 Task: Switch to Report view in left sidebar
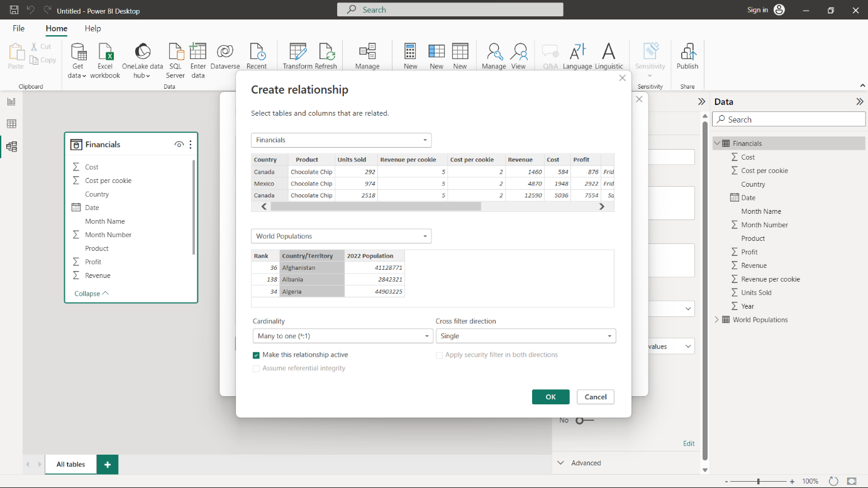tap(11, 101)
